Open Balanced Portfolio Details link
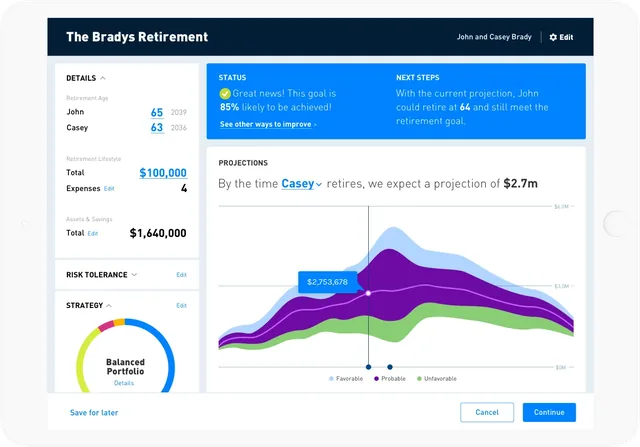640x447 pixels. coord(124,383)
